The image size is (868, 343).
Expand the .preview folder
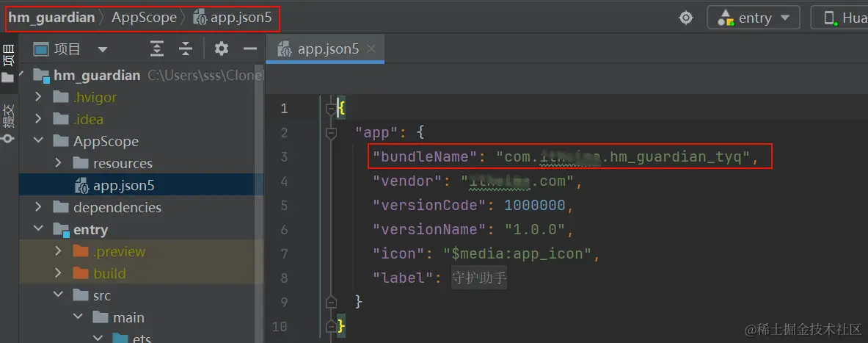(58, 252)
